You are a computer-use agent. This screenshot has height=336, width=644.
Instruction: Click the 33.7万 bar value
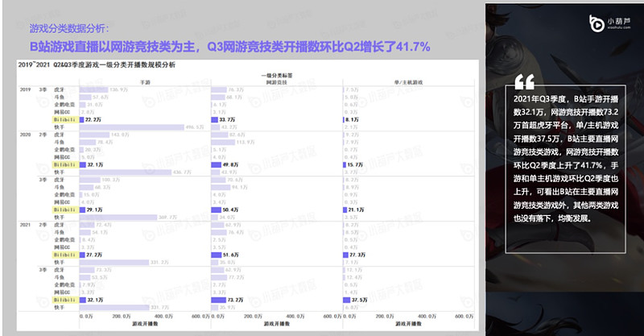pos(227,120)
